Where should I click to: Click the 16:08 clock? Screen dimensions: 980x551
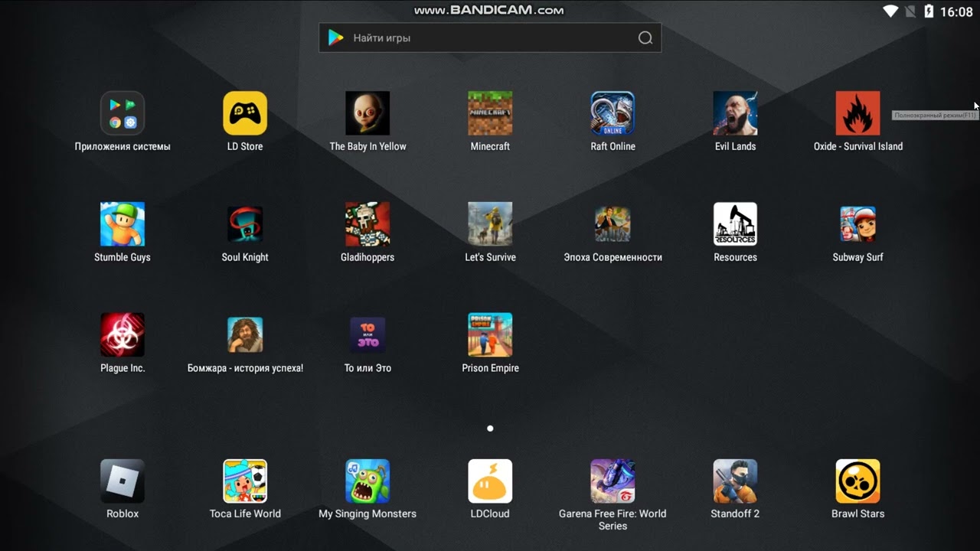(x=956, y=12)
